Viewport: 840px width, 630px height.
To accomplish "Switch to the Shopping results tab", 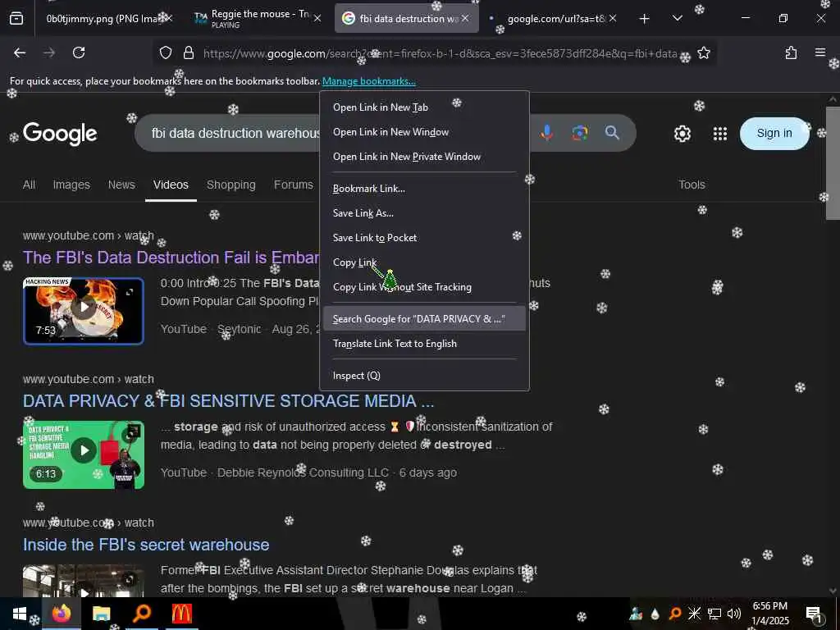I will 231,185.
